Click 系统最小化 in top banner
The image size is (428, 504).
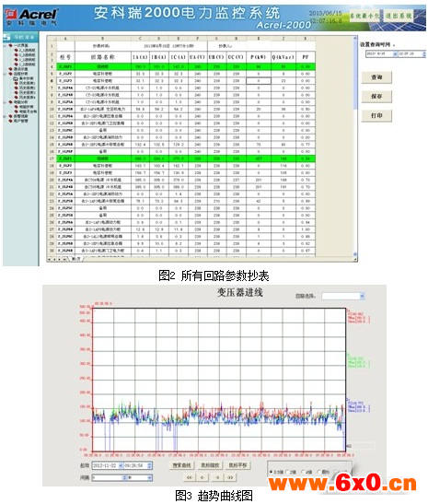[364, 15]
